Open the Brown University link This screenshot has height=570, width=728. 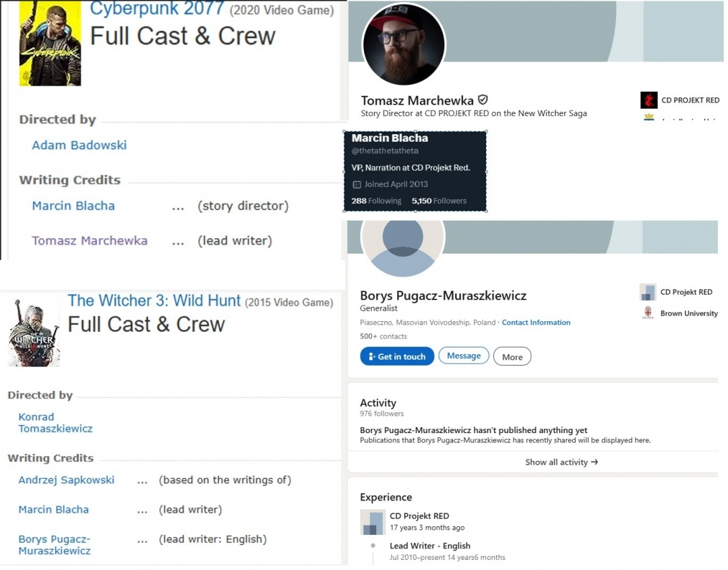coord(689,314)
